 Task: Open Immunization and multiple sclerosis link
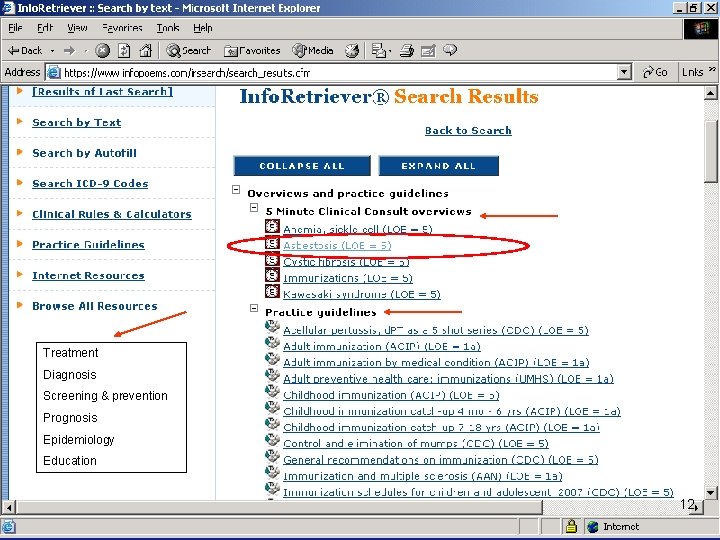tap(423, 476)
